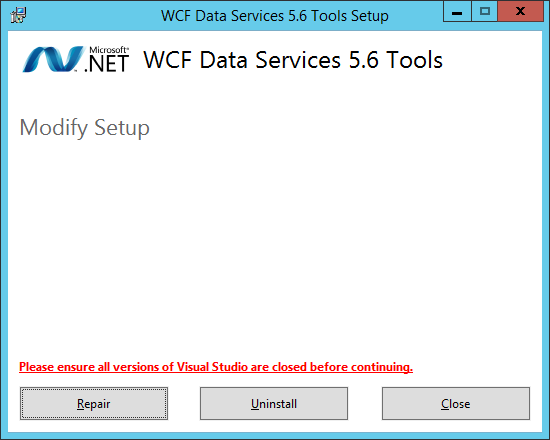550x440 pixels.
Task: Select the Visual Studio warning text
Action: 216,367
